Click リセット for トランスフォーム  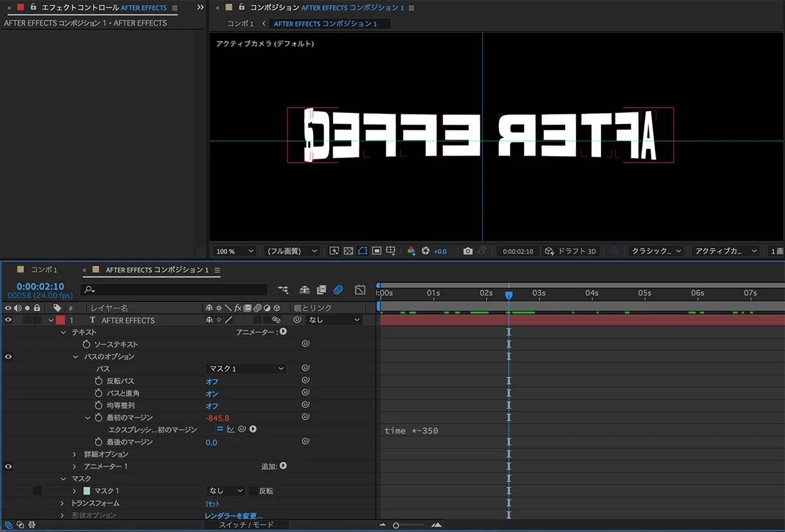click(x=212, y=504)
